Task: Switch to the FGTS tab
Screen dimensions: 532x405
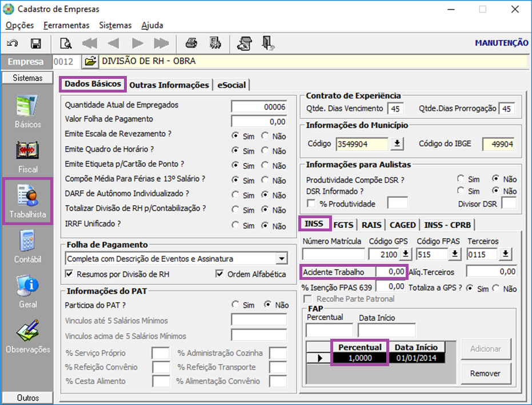Action: click(x=343, y=225)
